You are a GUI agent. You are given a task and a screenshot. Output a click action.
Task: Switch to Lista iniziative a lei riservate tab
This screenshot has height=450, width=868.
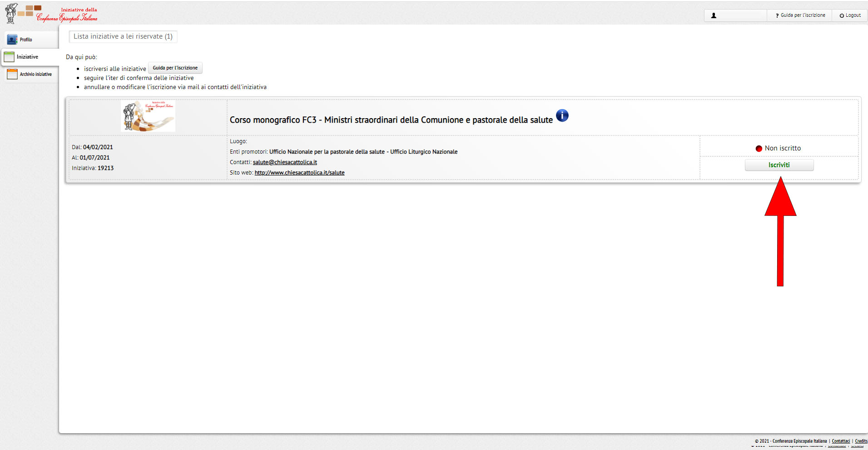point(123,36)
